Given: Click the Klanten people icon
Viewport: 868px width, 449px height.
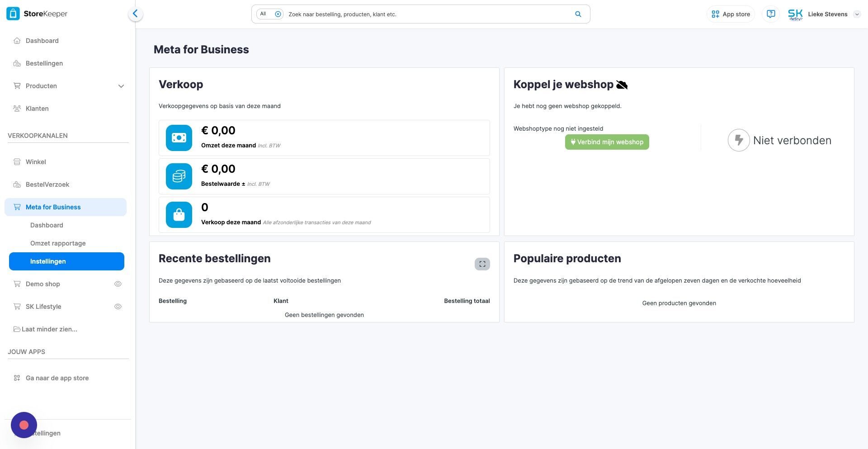Looking at the screenshot, I should click(x=17, y=109).
